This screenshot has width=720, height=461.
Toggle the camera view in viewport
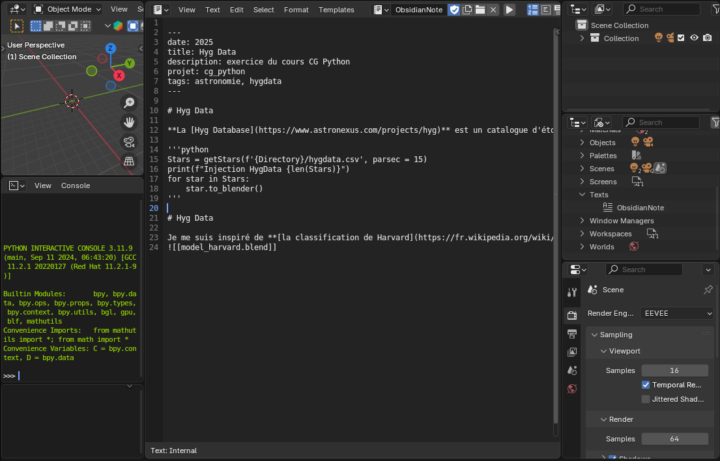coord(129,142)
